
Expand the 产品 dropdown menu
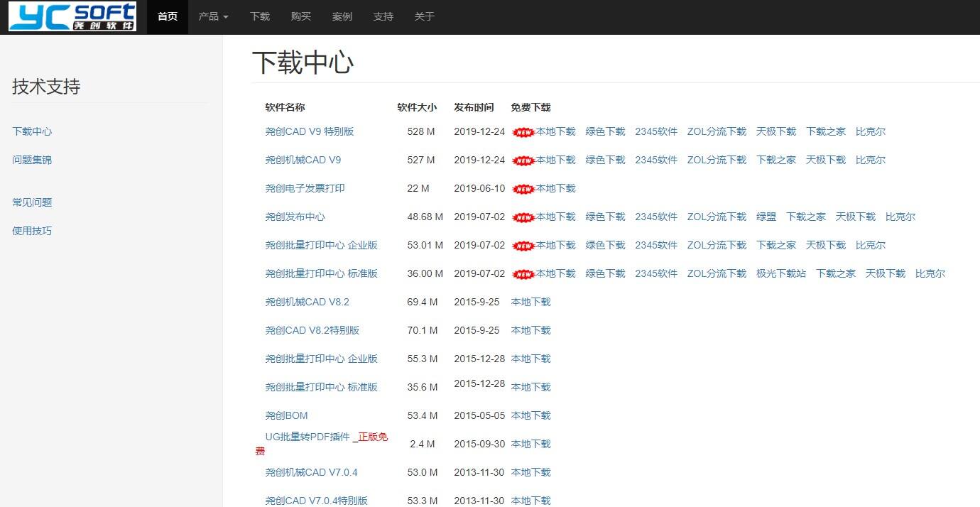point(213,16)
